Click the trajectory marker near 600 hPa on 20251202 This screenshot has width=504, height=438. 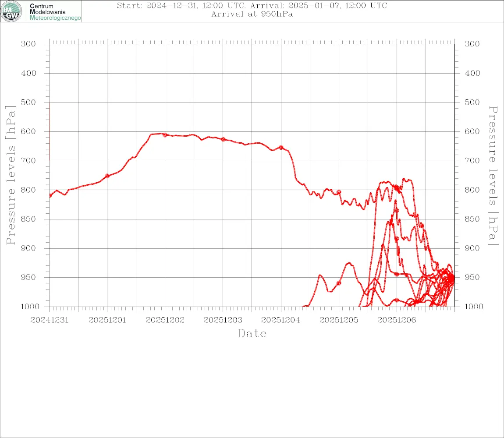coord(165,135)
